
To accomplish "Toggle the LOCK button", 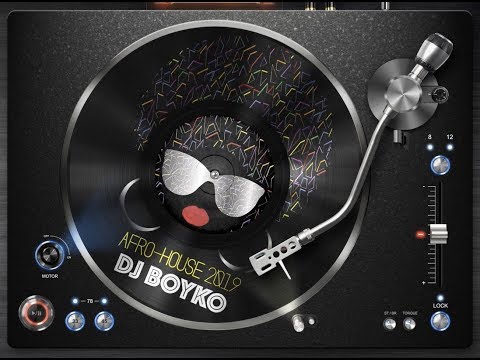I will click(440, 321).
